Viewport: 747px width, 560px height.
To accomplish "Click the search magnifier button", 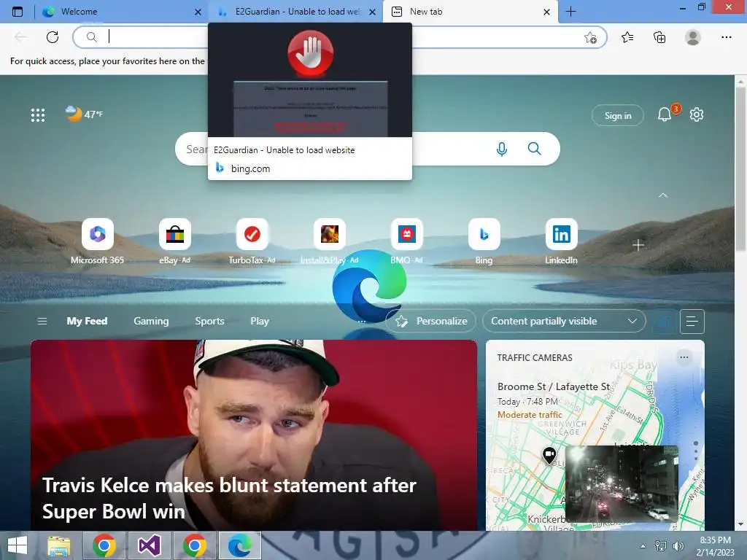I will tap(535, 149).
